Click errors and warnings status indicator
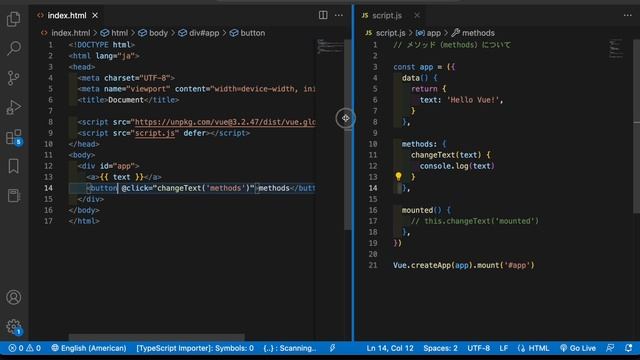The image size is (640, 360). point(24,348)
